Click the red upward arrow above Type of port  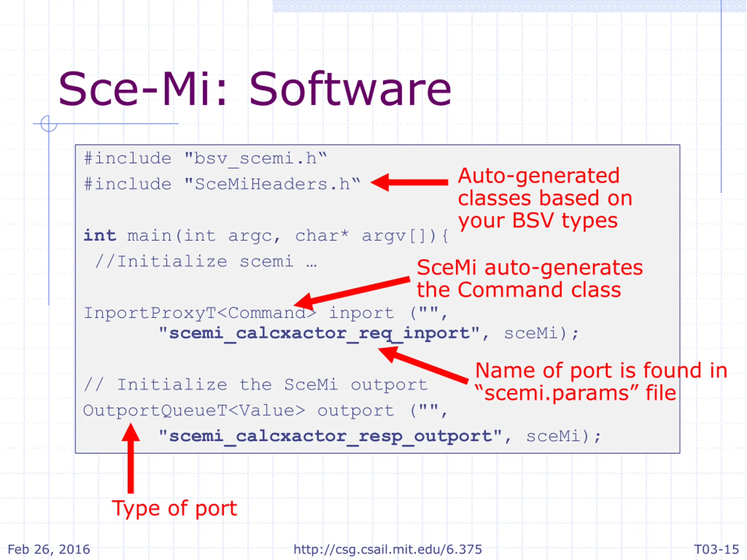click(131, 458)
